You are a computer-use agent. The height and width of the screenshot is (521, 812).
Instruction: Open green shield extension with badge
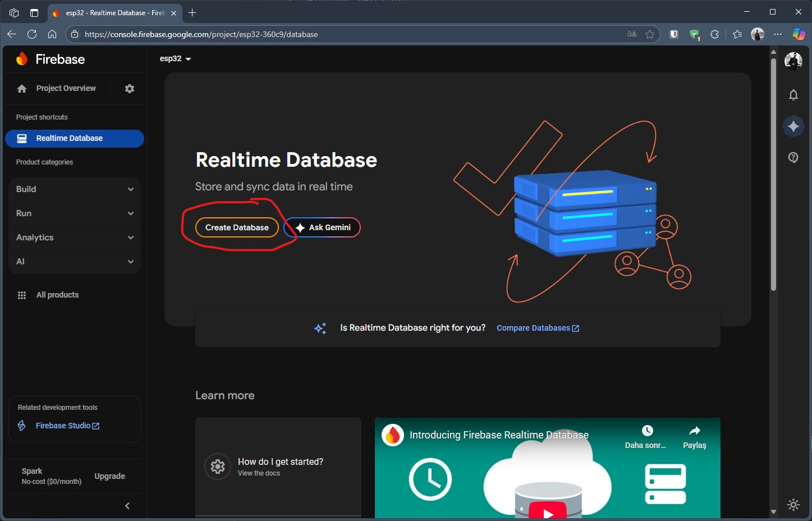(694, 35)
